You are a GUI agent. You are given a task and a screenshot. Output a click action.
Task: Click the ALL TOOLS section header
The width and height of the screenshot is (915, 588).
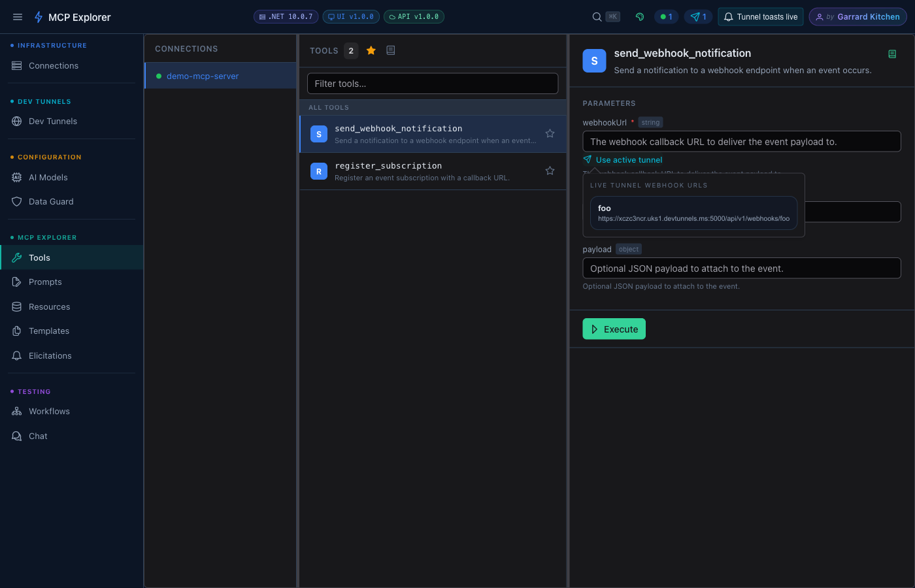click(x=433, y=107)
